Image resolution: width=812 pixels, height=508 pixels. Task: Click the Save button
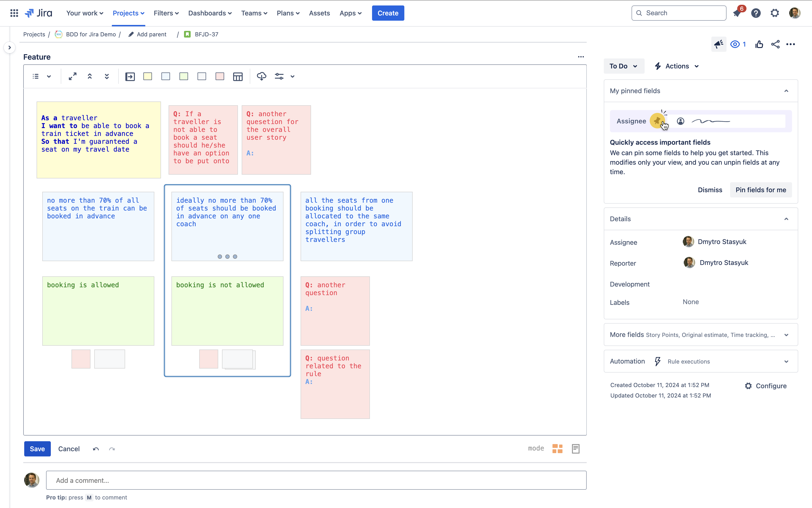point(37,449)
